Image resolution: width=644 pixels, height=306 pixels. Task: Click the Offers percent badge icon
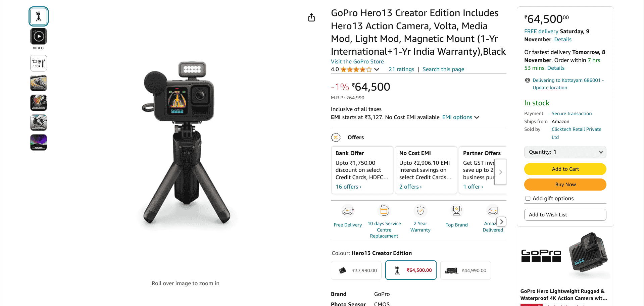336,137
